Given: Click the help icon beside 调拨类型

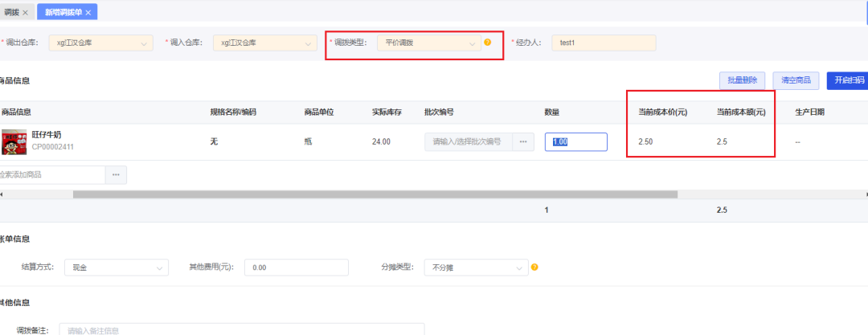Looking at the screenshot, I should click(x=487, y=43).
